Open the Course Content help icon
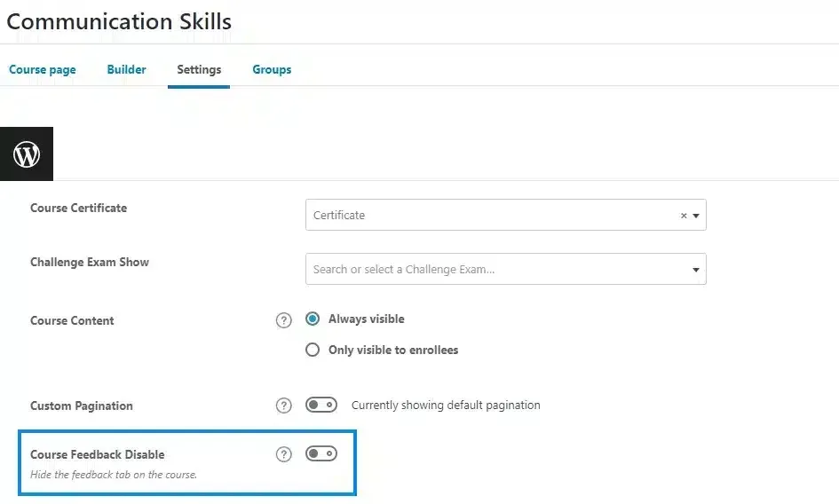Image resolution: width=839 pixels, height=504 pixels. pyautogui.click(x=283, y=320)
